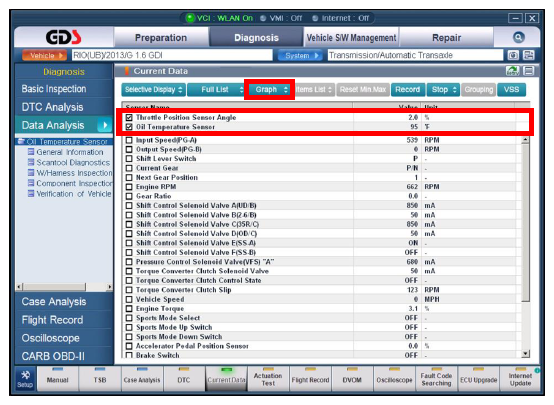
Task: Click the VCI WLAN On green indicator
Action: click(190, 18)
